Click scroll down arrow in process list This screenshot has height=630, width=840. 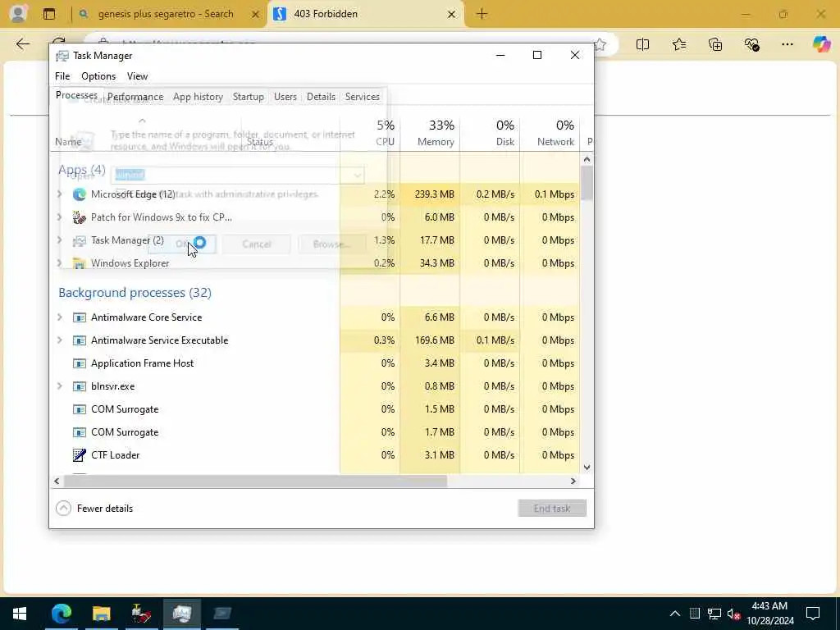[x=587, y=467]
